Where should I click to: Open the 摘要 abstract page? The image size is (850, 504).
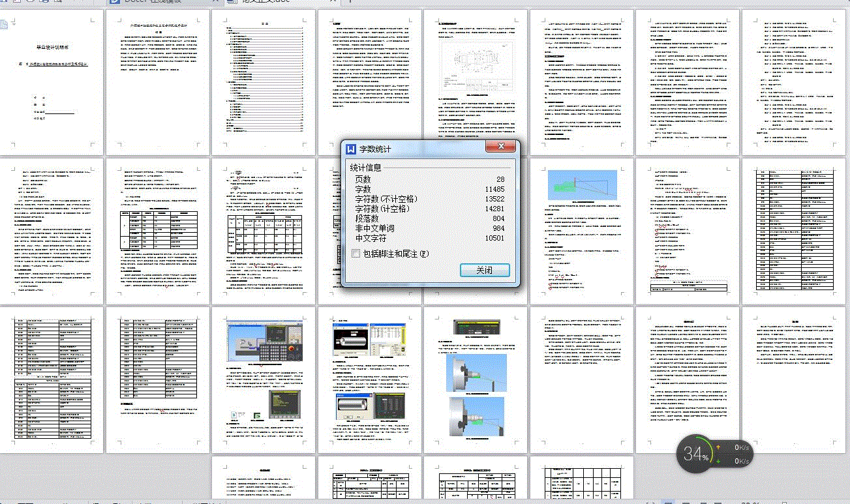click(x=157, y=82)
